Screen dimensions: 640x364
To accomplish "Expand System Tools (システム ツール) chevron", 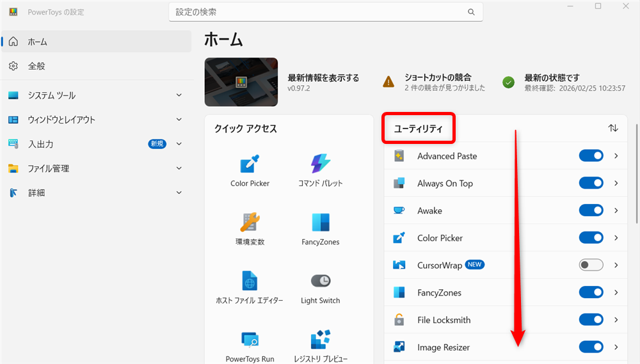I will pyautogui.click(x=179, y=95).
